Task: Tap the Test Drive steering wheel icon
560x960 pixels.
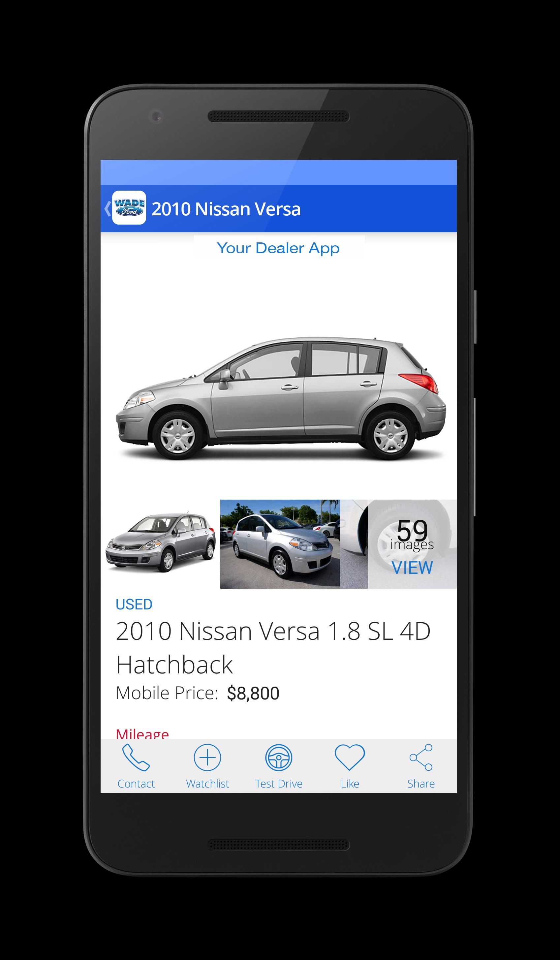Action: coord(278,757)
